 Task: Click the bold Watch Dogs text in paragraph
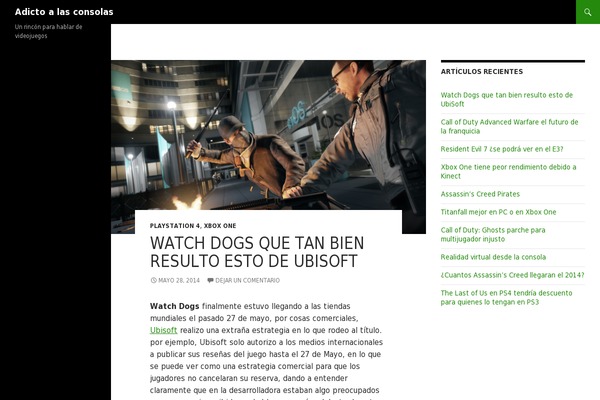click(x=174, y=306)
